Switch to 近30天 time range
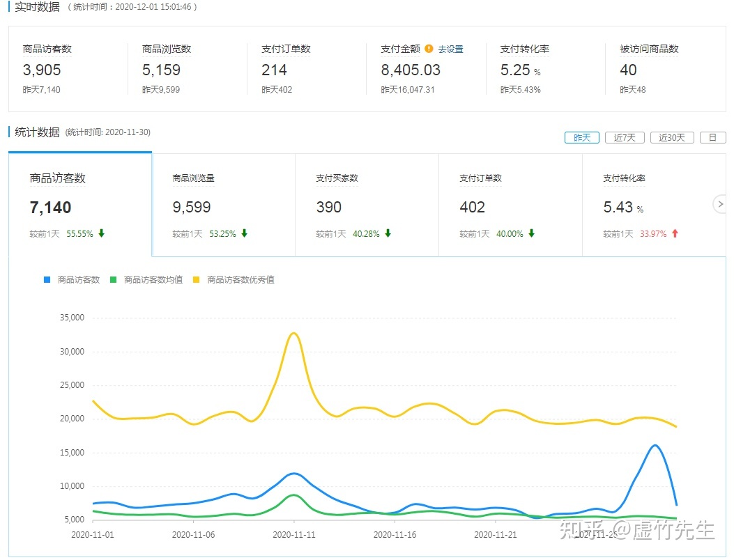This screenshot has height=560, width=734. [x=672, y=138]
